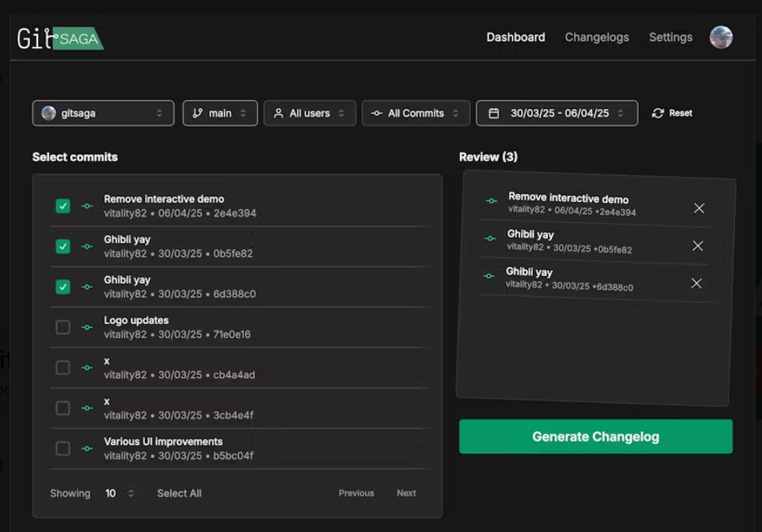Click the GitSaga logo

[x=60, y=38]
